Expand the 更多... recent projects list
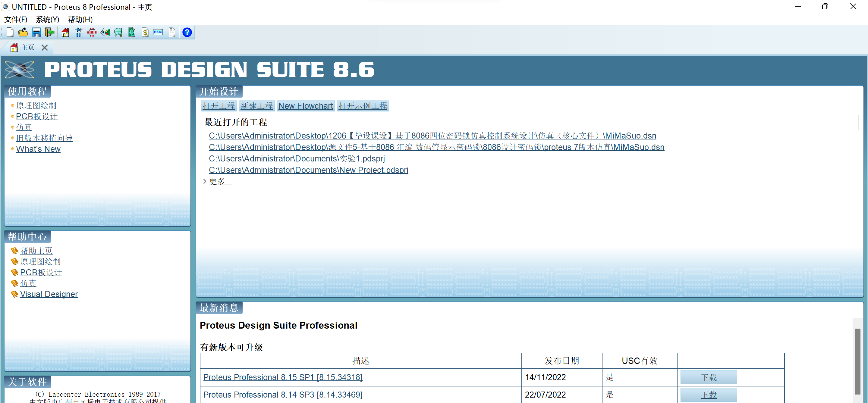 pyautogui.click(x=220, y=181)
